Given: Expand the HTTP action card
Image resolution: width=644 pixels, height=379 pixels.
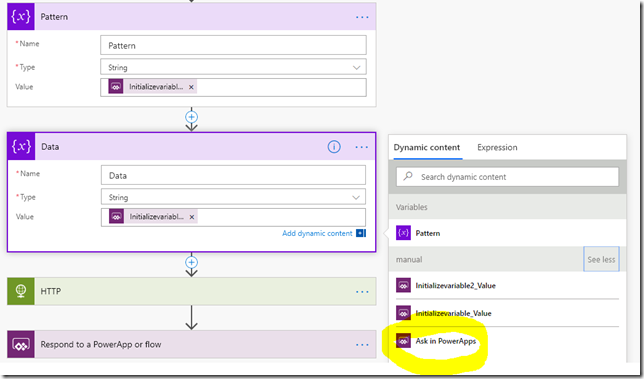Looking at the screenshot, I should 191,291.
